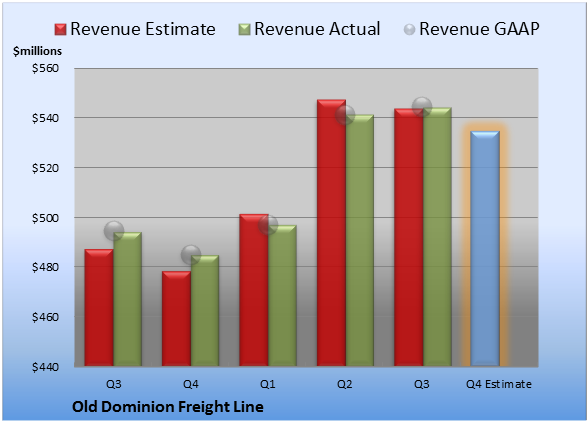Click the '$560' y-axis value

click(45, 68)
